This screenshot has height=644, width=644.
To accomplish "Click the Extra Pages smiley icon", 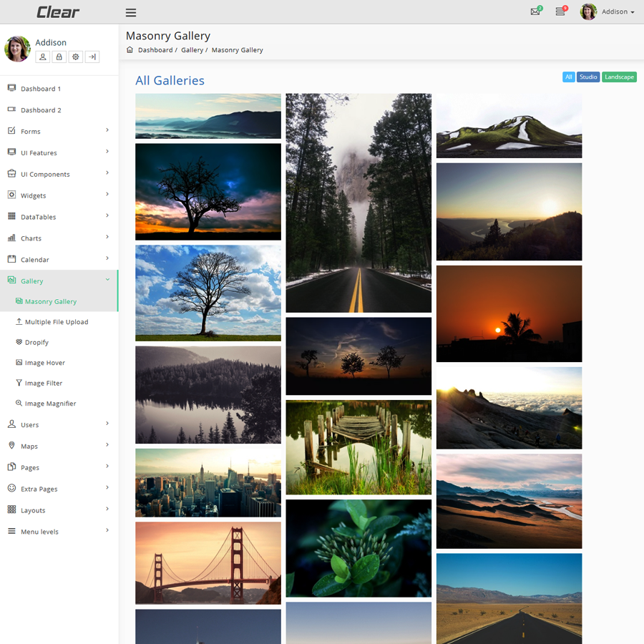I will click(11, 488).
